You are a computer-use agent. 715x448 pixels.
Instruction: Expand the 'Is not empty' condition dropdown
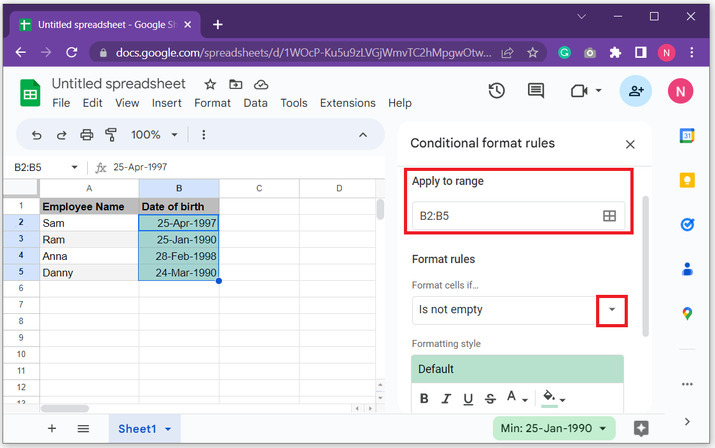pyautogui.click(x=612, y=310)
